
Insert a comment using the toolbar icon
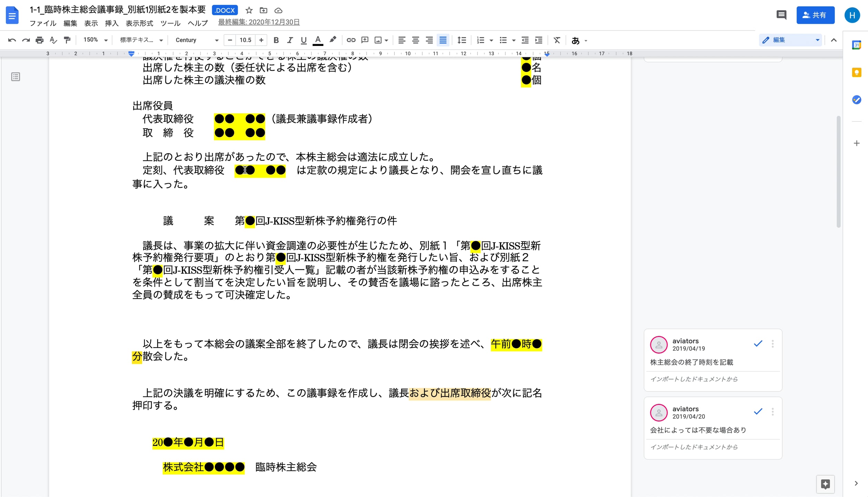tap(365, 40)
